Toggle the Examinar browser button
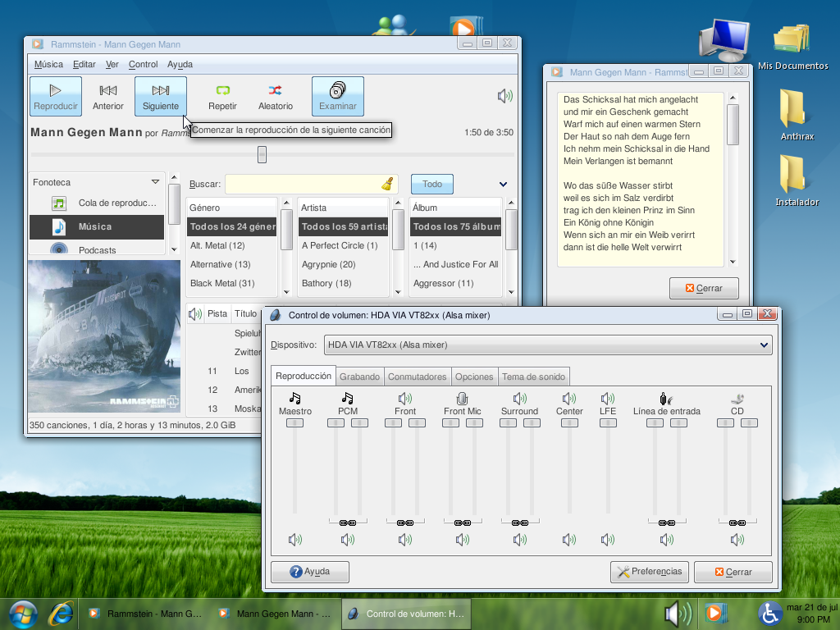Image resolution: width=840 pixels, height=630 pixels. (338, 97)
